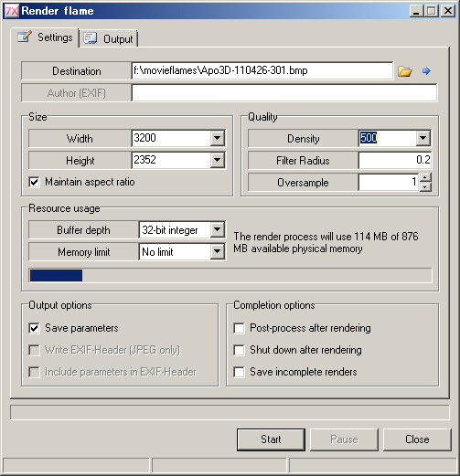Click the 7X application icon in title bar
Screen dimensions: 460x476
pos(12,11)
